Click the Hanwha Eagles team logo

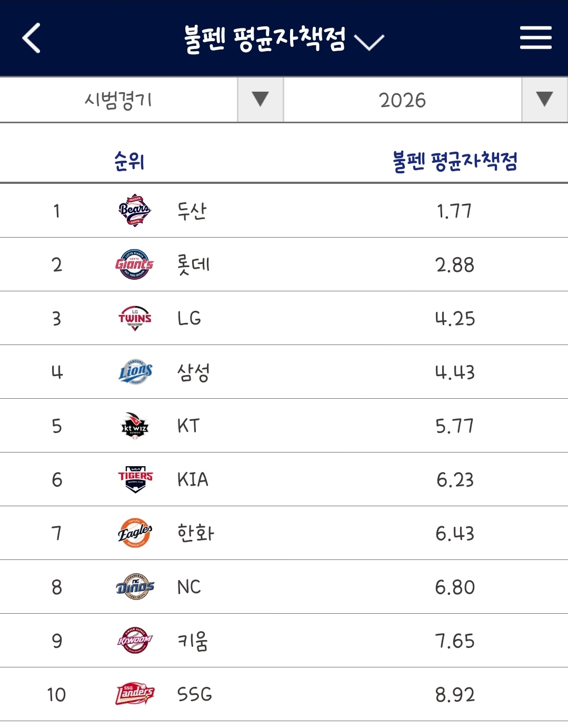coord(135,533)
